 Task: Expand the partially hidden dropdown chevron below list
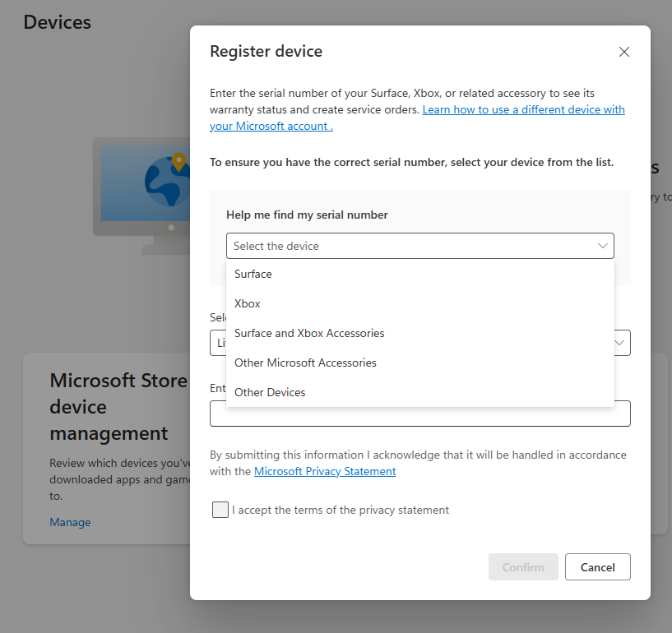coord(619,343)
